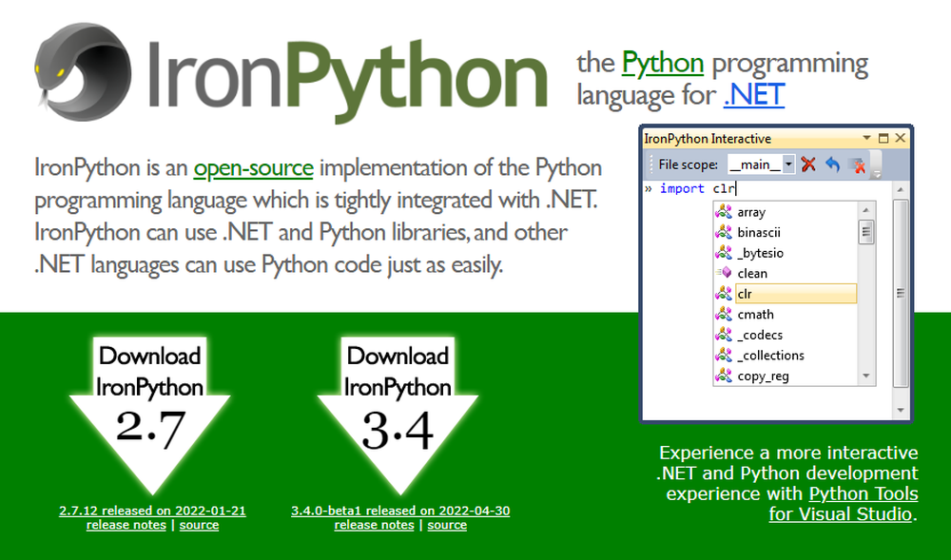
Task: Open 3.4.0-beta1 released on 2022-04-30 link
Action: [400, 511]
